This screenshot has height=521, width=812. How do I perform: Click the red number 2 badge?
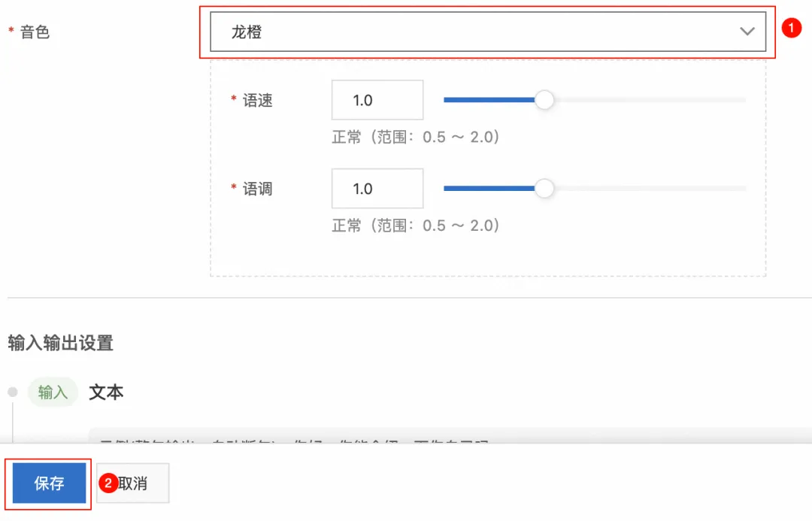[x=108, y=483]
